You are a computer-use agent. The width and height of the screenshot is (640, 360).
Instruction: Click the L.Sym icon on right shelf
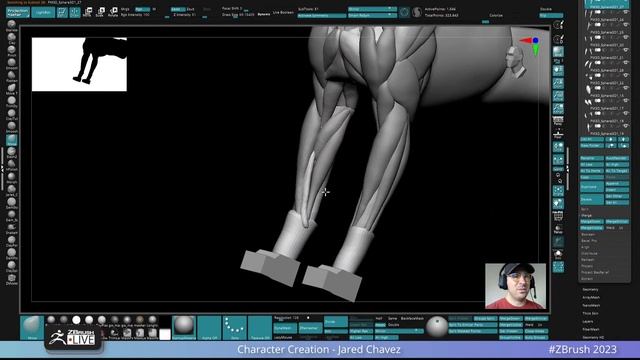point(558,160)
